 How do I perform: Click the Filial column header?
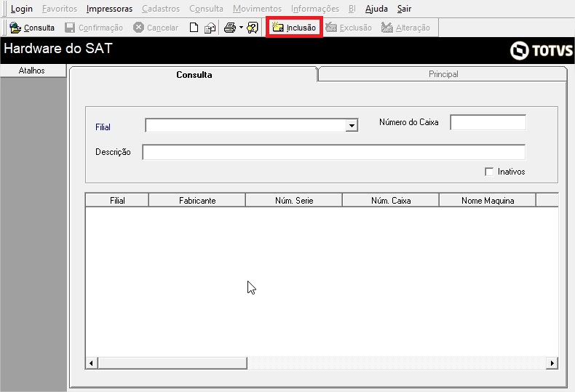tap(117, 201)
